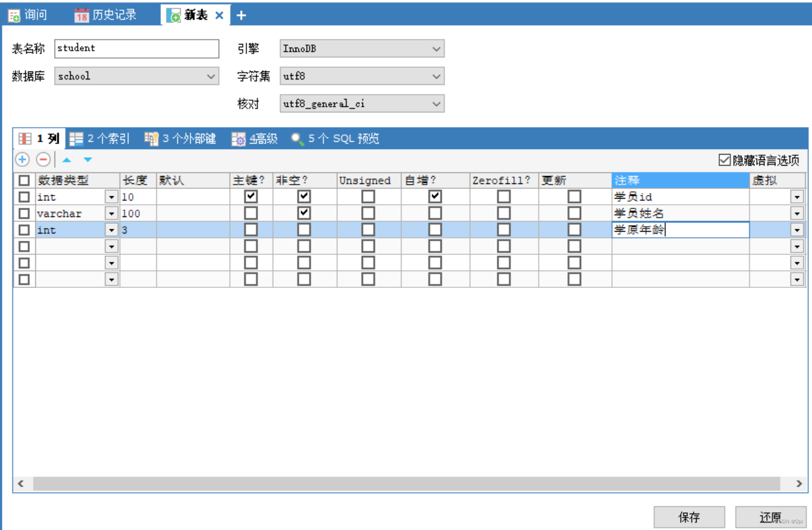Check 非空 for the int 3 row
This screenshot has height=530, width=812.
[x=304, y=229]
